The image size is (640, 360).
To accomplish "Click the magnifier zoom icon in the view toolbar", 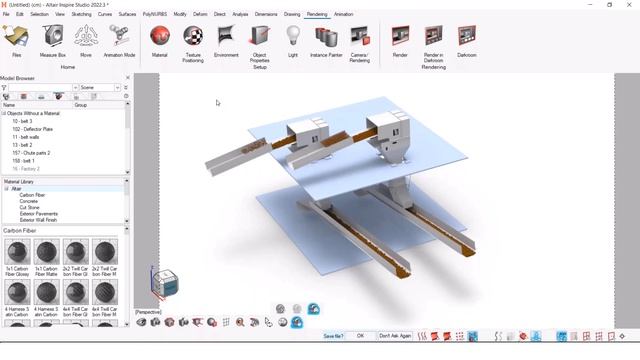I will point(240,322).
